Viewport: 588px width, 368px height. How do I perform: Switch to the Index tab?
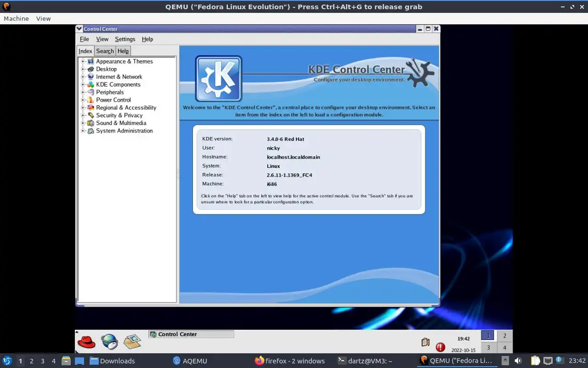click(85, 51)
